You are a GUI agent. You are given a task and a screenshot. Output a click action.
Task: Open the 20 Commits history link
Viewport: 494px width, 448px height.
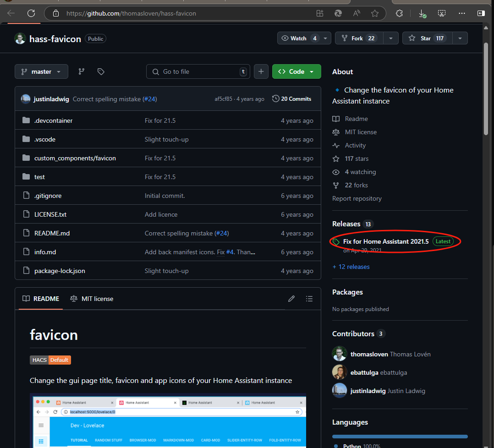291,99
